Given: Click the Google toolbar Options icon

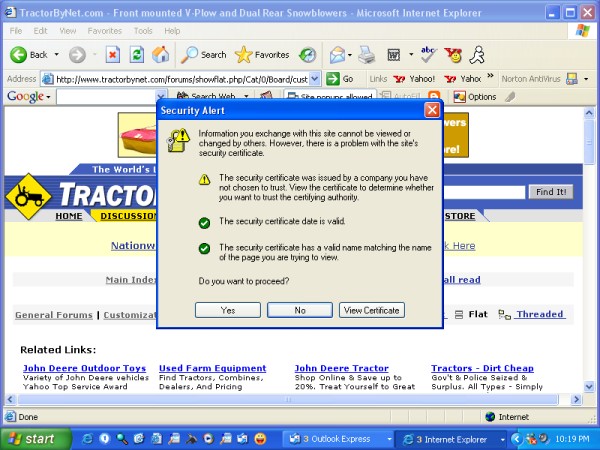Looking at the screenshot, I should point(459,97).
